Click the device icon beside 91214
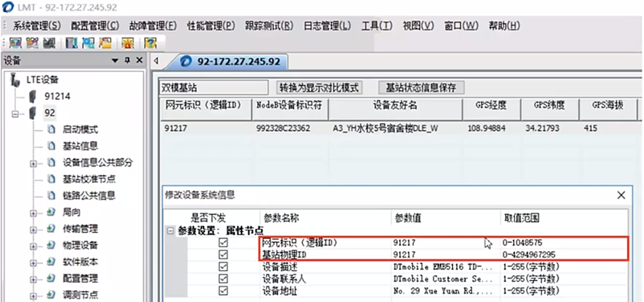The image size is (644, 302). click(32, 97)
